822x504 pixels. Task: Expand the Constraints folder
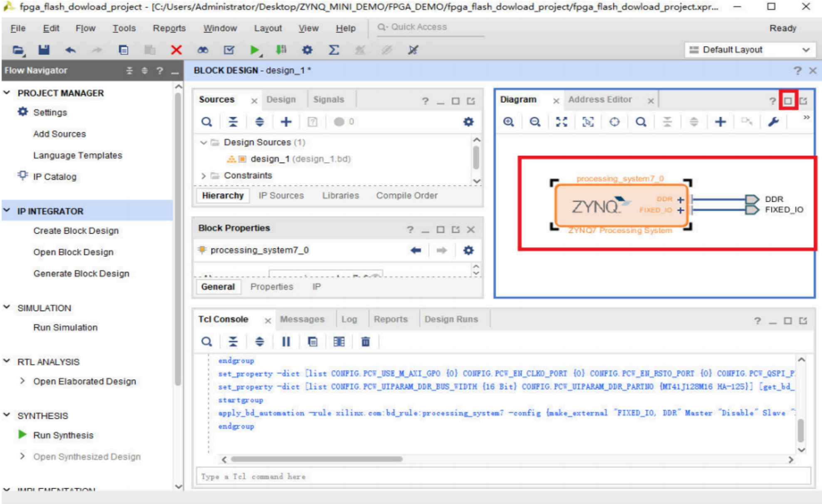203,176
